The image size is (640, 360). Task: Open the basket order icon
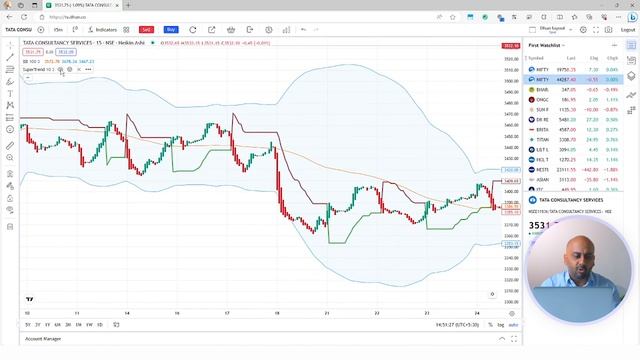[231, 30]
